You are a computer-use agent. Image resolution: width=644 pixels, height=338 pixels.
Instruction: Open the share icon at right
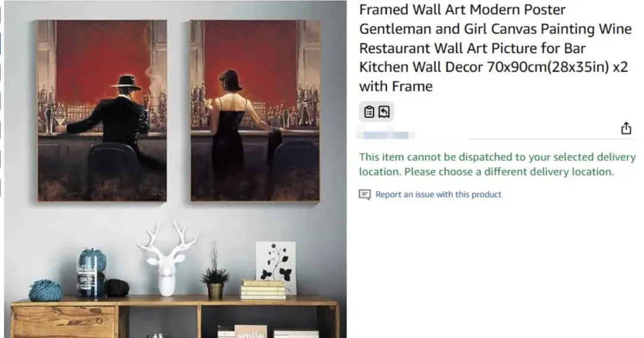pyautogui.click(x=626, y=128)
